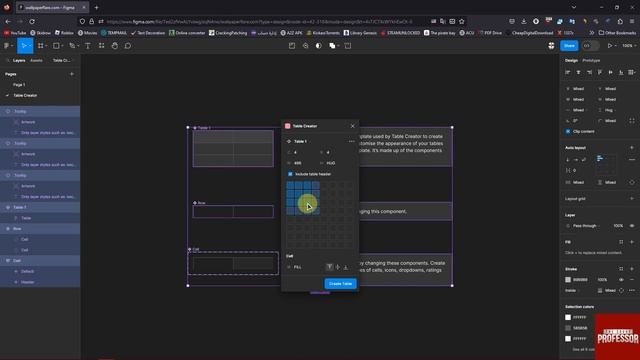Open the Pass through blend dropdown
The width and height of the screenshot is (640, 360).
(584, 226)
